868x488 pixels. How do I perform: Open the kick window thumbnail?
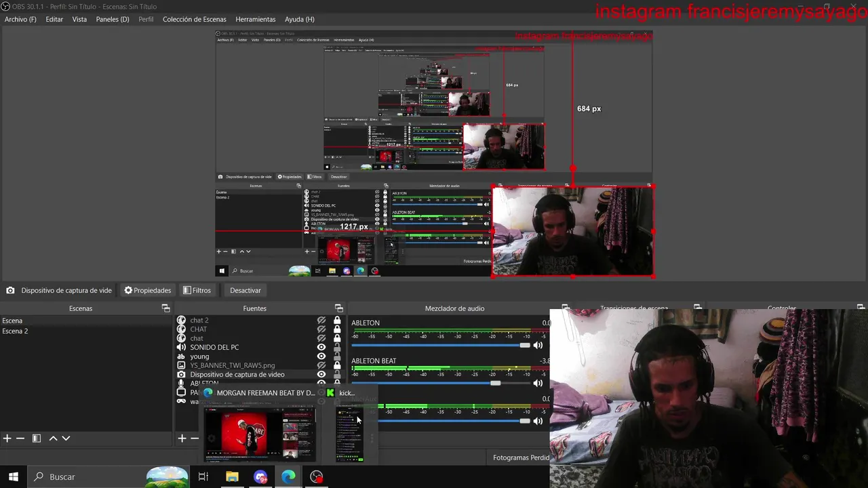350,434
